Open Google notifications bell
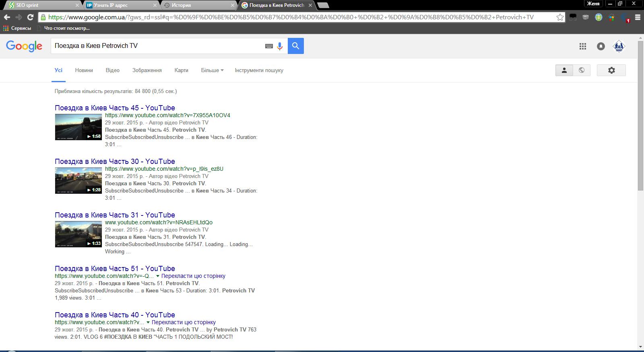 (x=601, y=46)
